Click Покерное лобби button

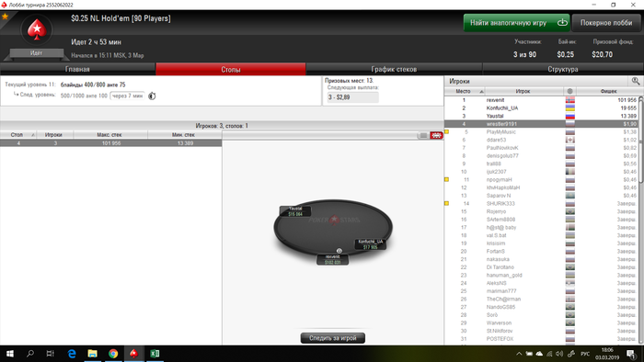[606, 23]
